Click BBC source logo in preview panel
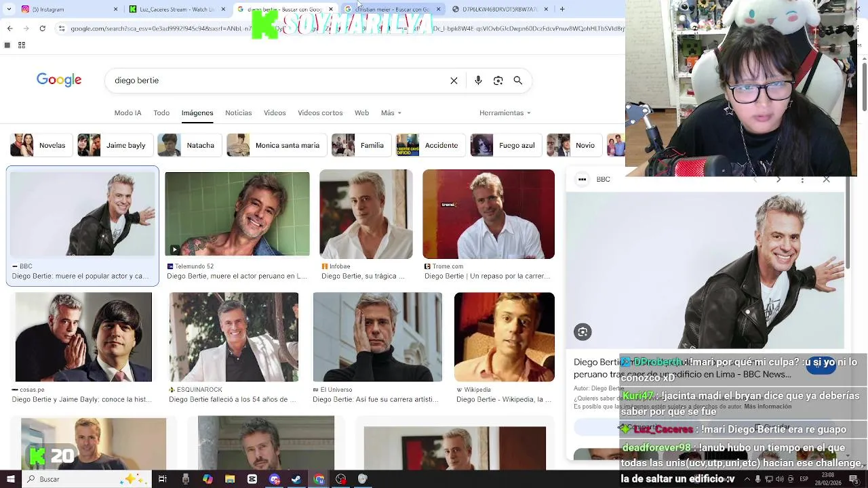The image size is (868, 488). pos(582,179)
